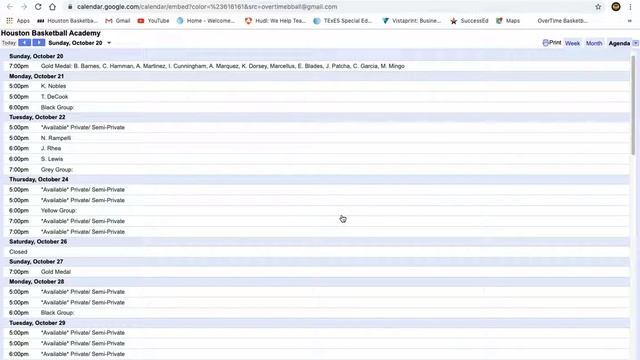Open the Closed entry on Saturday
This screenshot has height=360, width=640.
pyautogui.click(x=18, y=252)
